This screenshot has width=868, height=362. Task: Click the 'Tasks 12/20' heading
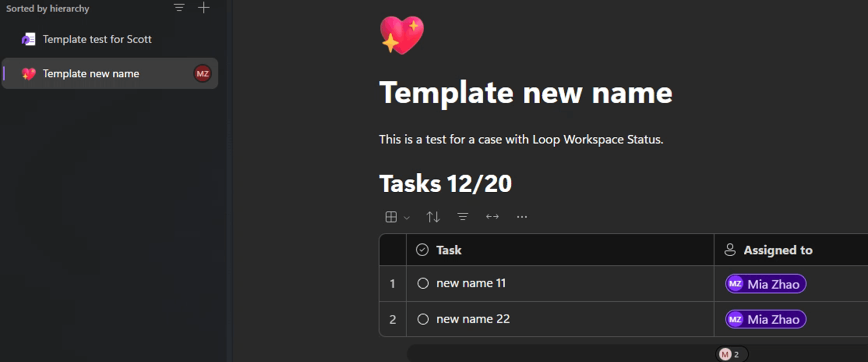tap(445, 183)
